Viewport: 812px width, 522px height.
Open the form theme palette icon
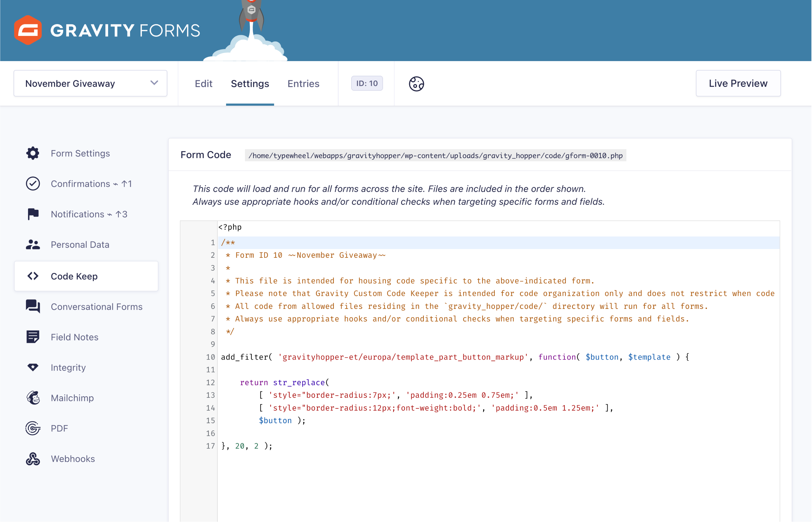(416, 84)
